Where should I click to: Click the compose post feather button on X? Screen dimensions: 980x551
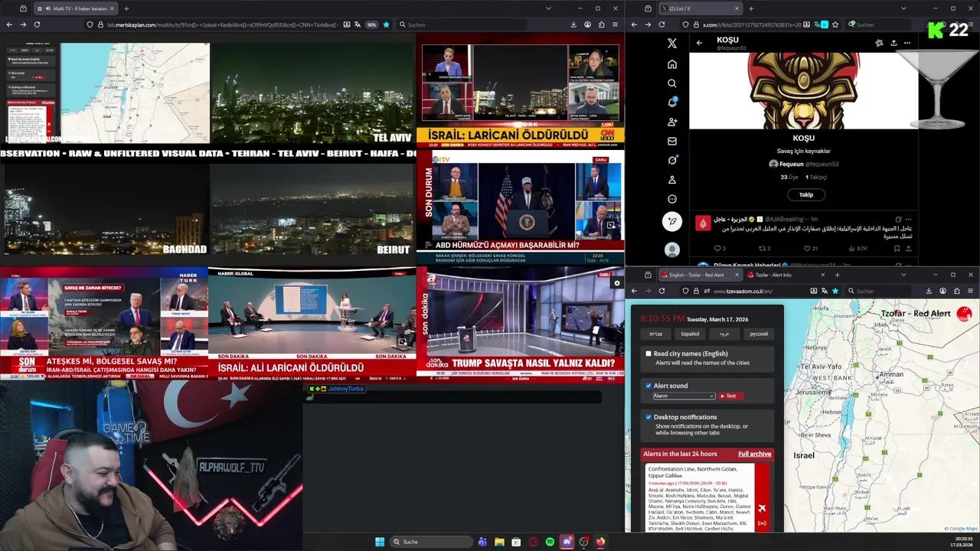[672, 222]
